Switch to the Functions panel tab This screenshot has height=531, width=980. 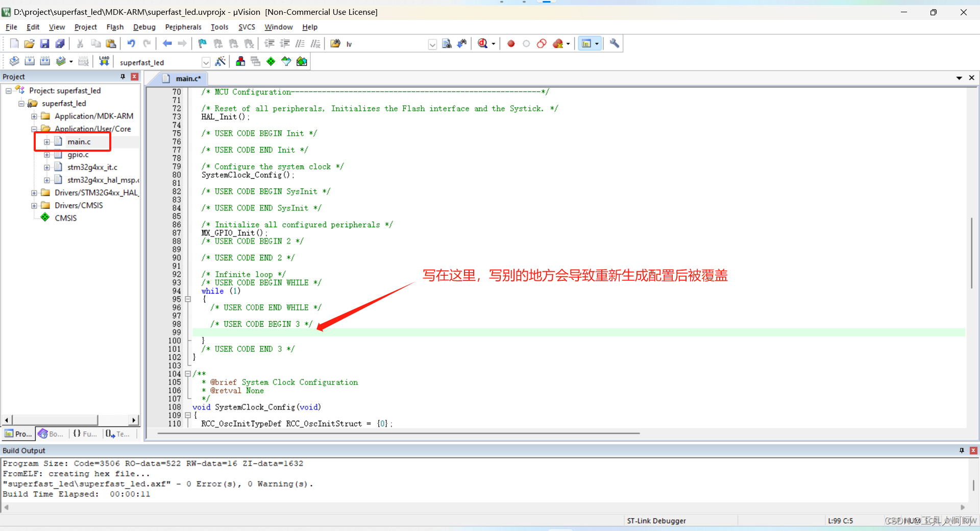point(85,434)
